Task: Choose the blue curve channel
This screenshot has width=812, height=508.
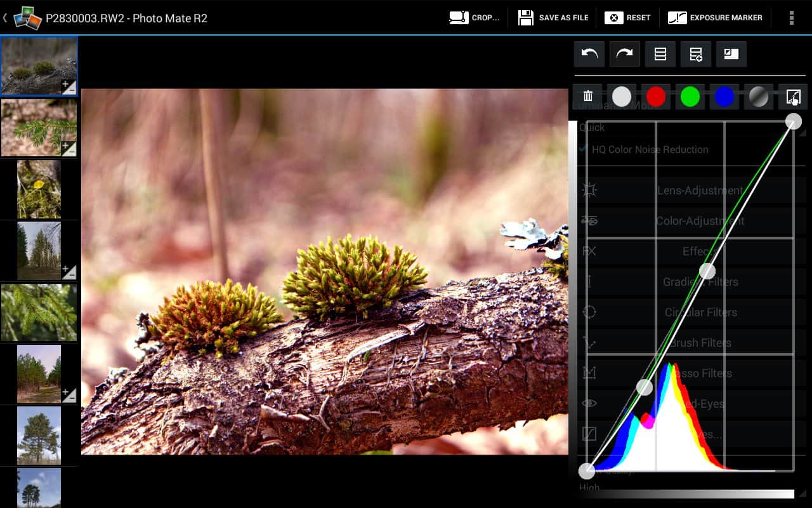Action: click(x=724, y=97)
